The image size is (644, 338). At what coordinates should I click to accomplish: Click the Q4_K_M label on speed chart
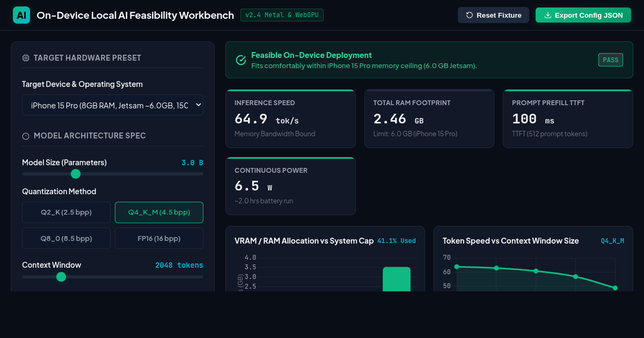[612, 241]
